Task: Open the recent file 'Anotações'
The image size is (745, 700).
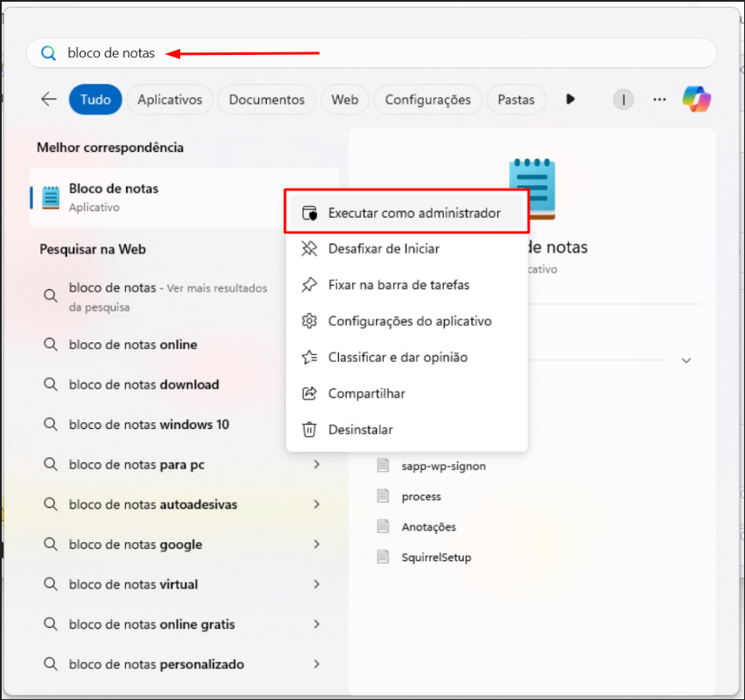Action: [428, 527]
